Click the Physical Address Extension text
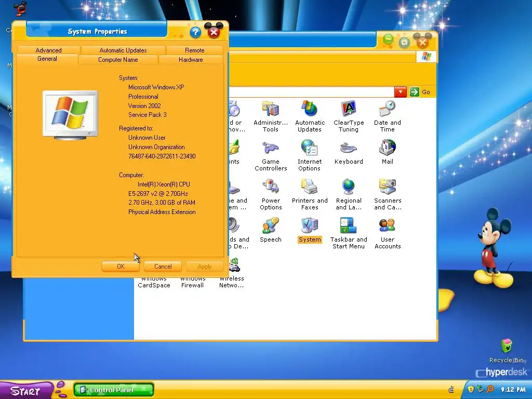The image size is (532, 399). point(162,212)
